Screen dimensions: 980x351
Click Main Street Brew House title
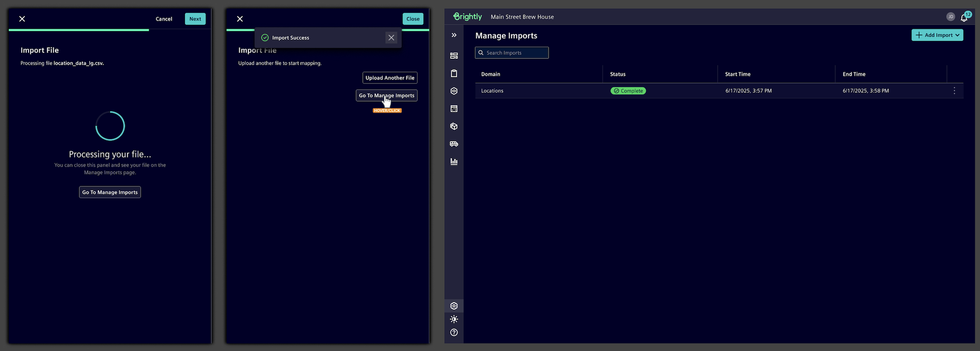(x=522, y=17)
